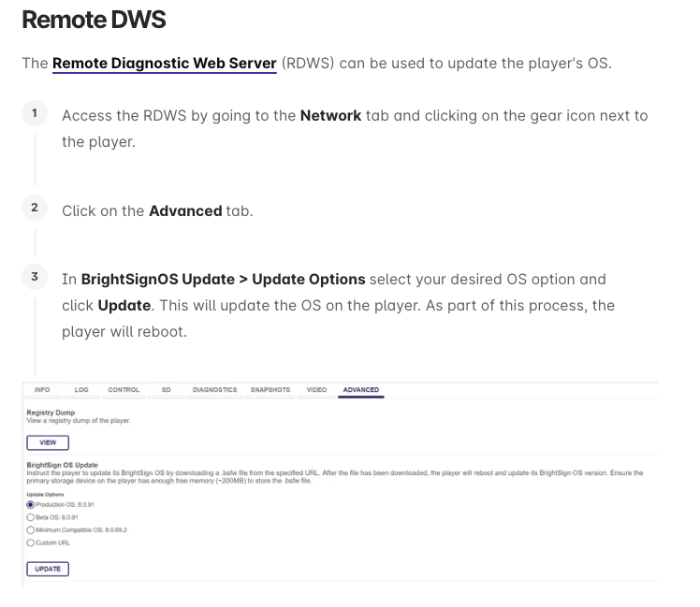Viewport: 700px width, 607px height.
Task: Click the Remote DWS heading
Action: 94,20
